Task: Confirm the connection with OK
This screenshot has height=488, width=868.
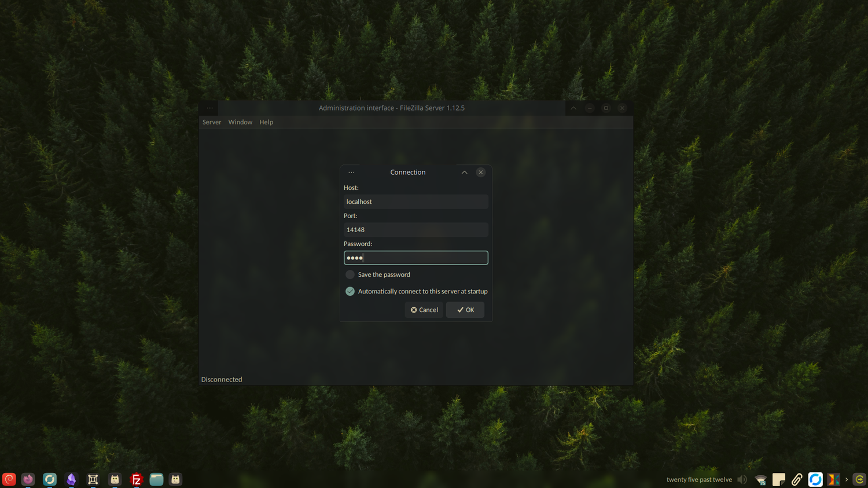Action: click(x=465, y=310)
